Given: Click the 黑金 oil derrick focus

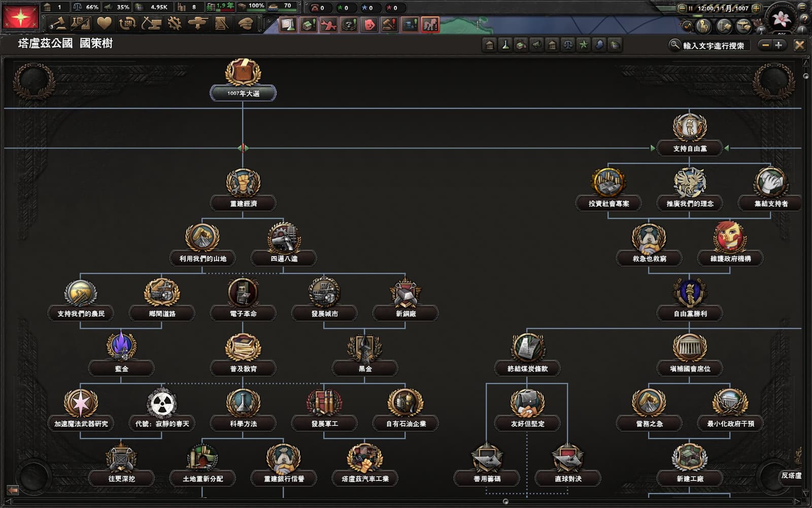Looking at the screenshot, I should tap(365, 347).
